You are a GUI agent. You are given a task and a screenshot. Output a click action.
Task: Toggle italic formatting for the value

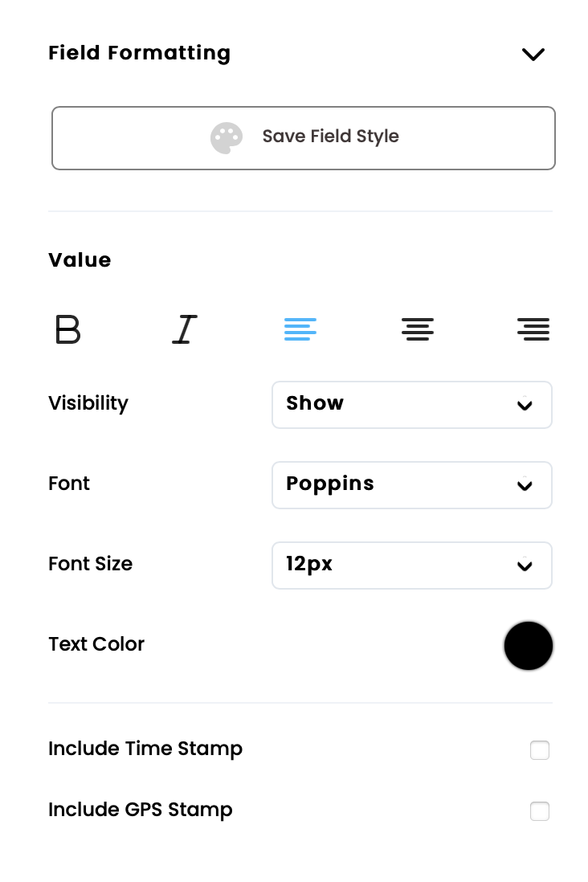click(x=185, y=329)
